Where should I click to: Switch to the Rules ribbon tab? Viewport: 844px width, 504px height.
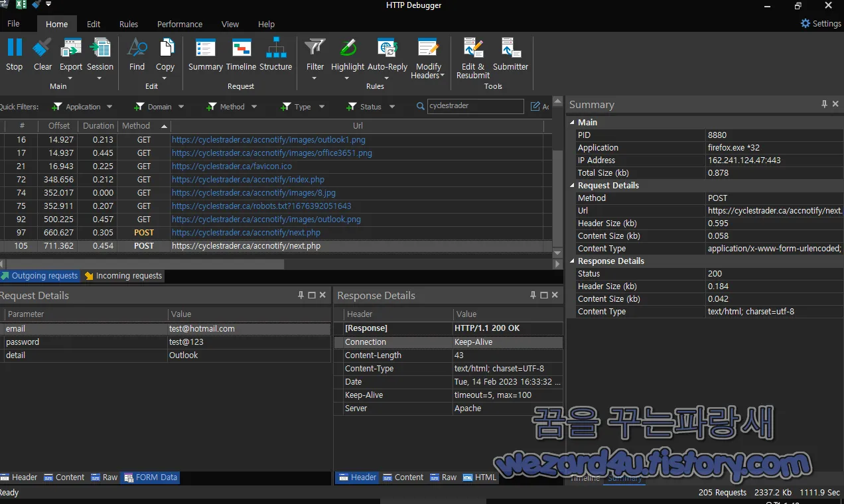pyautogui.click(x=129, y=24)
